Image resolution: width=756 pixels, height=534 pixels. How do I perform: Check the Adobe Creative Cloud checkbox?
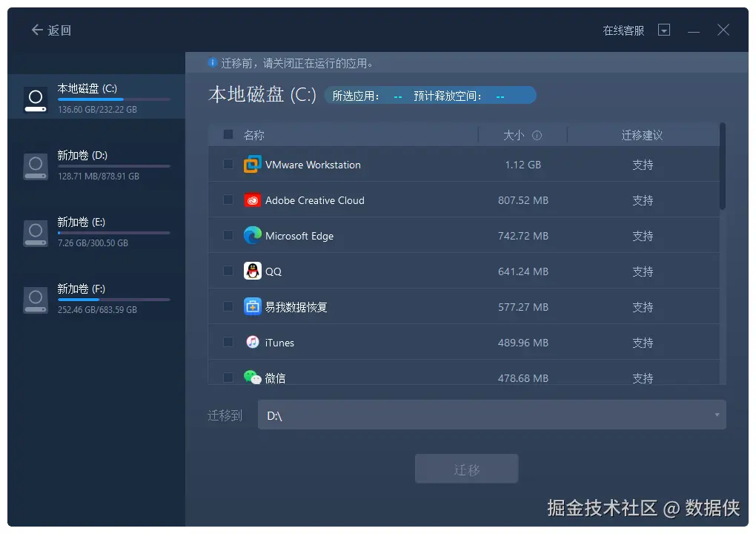(x=228, y=200)
